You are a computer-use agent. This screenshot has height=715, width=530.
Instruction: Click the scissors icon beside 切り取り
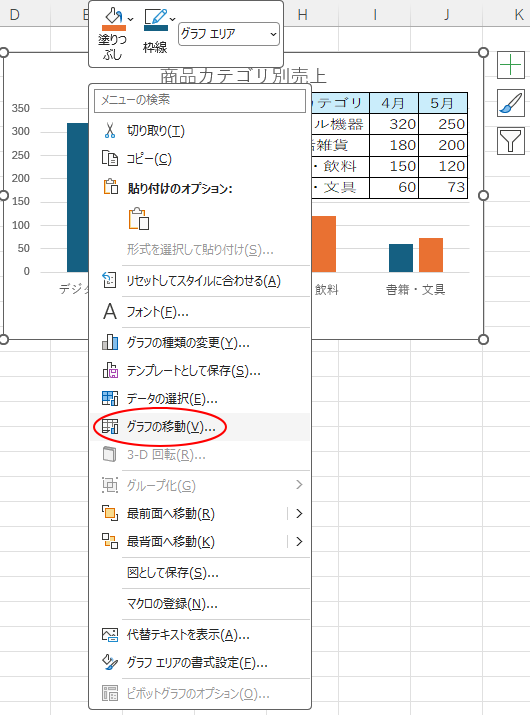[x=109, y=130]
